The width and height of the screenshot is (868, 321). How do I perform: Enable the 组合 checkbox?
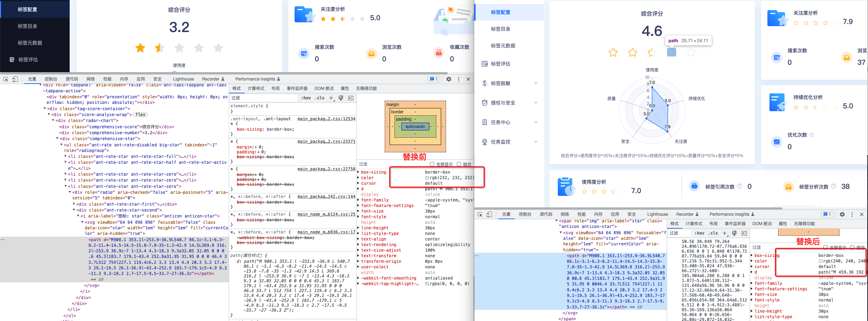pos(460,164)
